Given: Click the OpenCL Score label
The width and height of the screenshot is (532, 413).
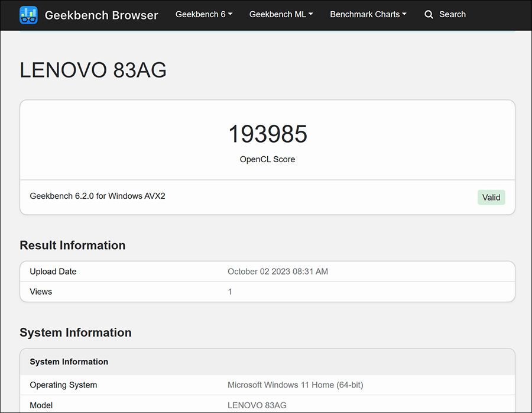Looking at the screenshot, I should point(267,159).
